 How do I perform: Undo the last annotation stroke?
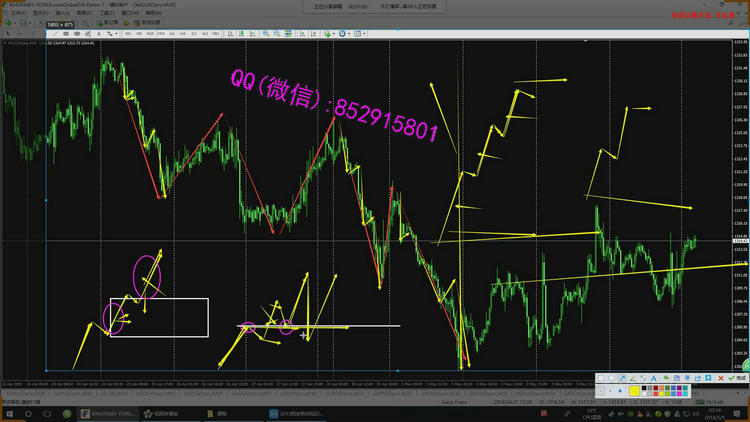click(668, 377)
